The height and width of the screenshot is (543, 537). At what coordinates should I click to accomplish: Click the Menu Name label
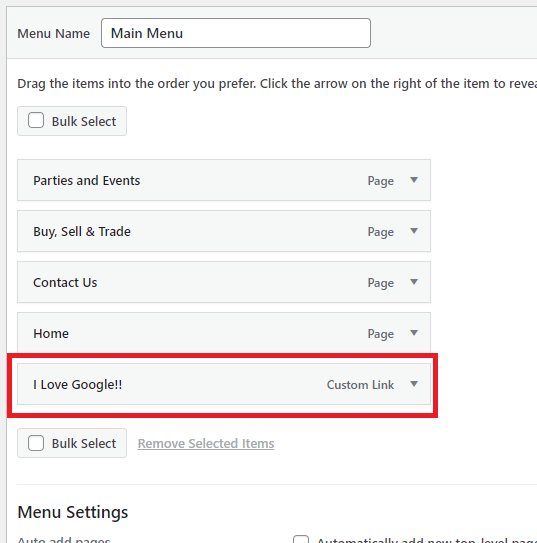(54, 34)
